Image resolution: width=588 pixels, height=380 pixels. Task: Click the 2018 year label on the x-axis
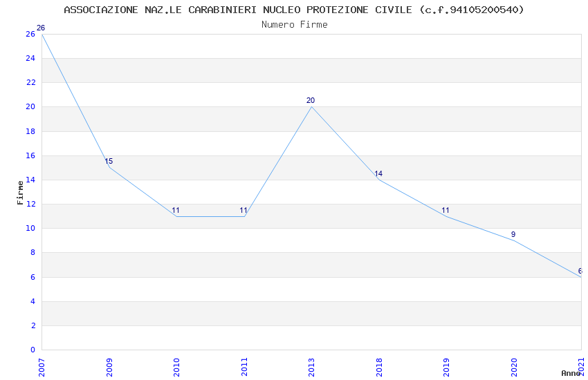[379, 366]
